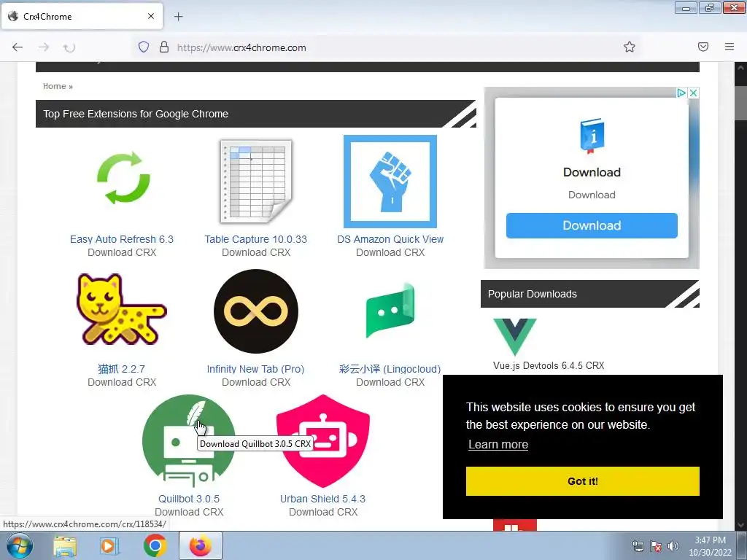The width and height of the screenshot is (747, 560).
Task: Click the scrollbar up arrow
Action: click(740, 68)
